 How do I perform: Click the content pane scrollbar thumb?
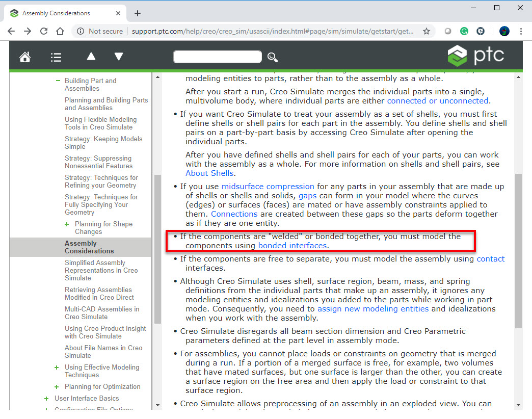click(518, 251)
